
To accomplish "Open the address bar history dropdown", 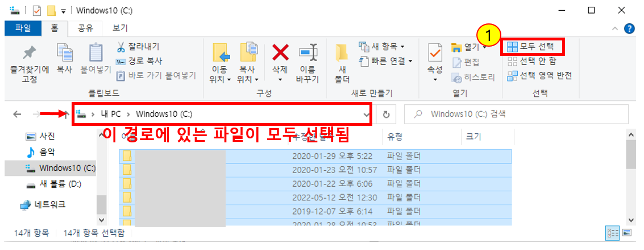I will [366, 114].
